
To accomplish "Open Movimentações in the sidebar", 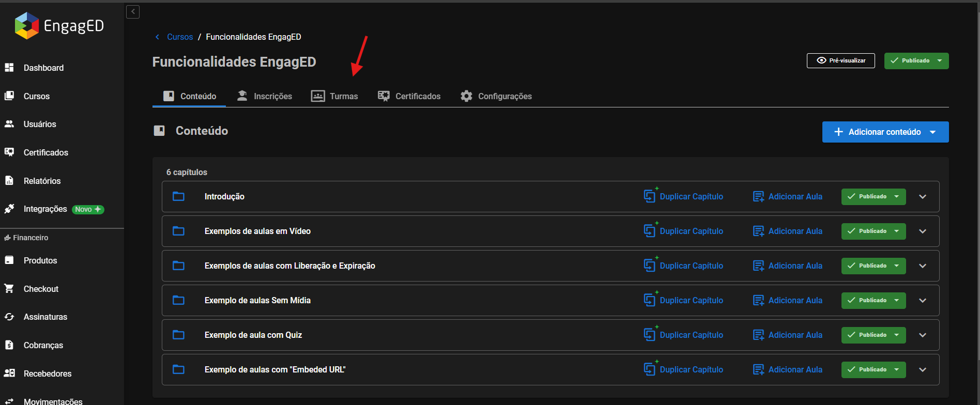I will 53,401.
